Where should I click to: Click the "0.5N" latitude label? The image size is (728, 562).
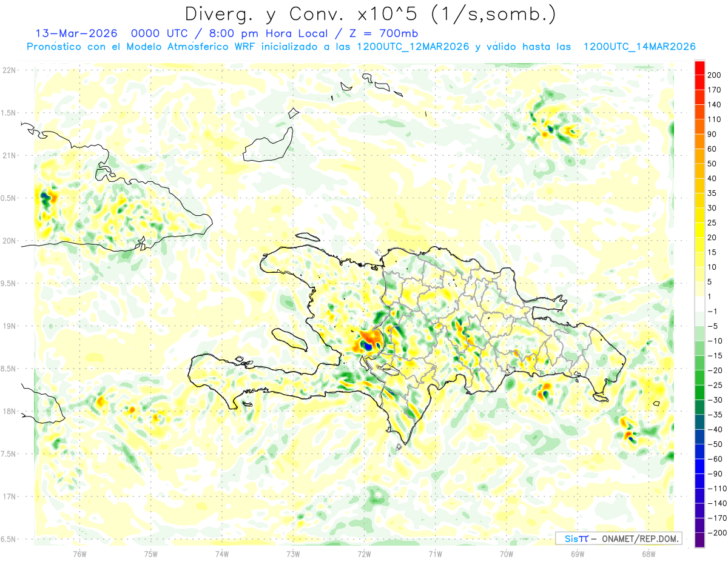(9, 198)
